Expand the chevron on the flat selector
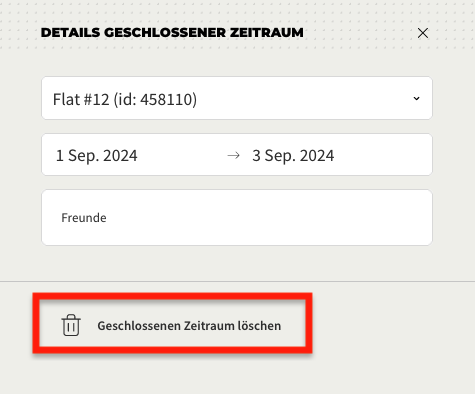Image resolution: width=475 pixels, height=394 pixels. [416, 98]
